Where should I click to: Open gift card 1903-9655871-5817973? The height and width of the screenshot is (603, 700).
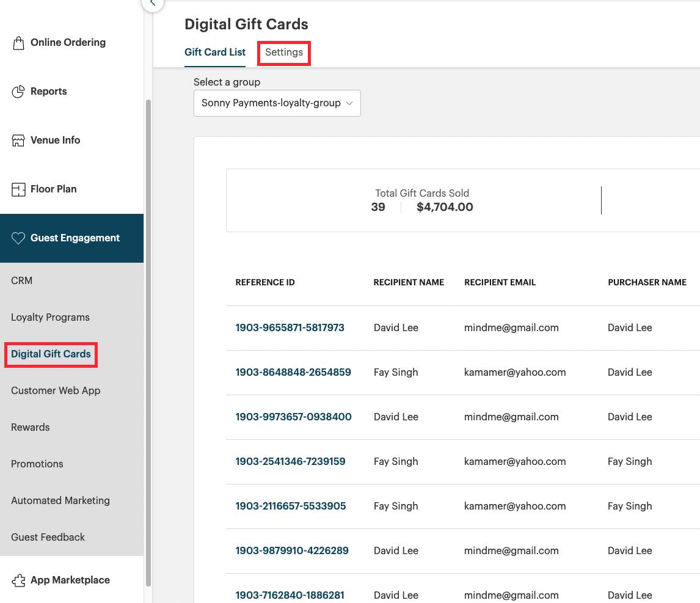tap(290, 327)
